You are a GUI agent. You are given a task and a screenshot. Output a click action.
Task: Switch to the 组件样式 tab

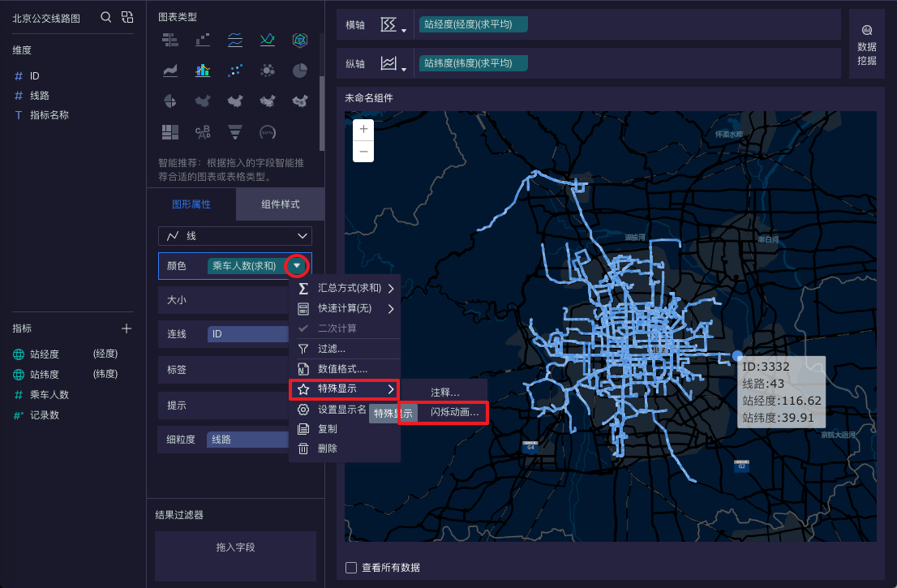click(281, 204)
